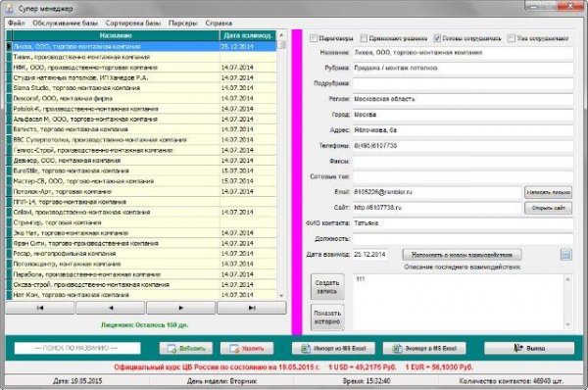Go to the previous record

[x=110, y=308]
